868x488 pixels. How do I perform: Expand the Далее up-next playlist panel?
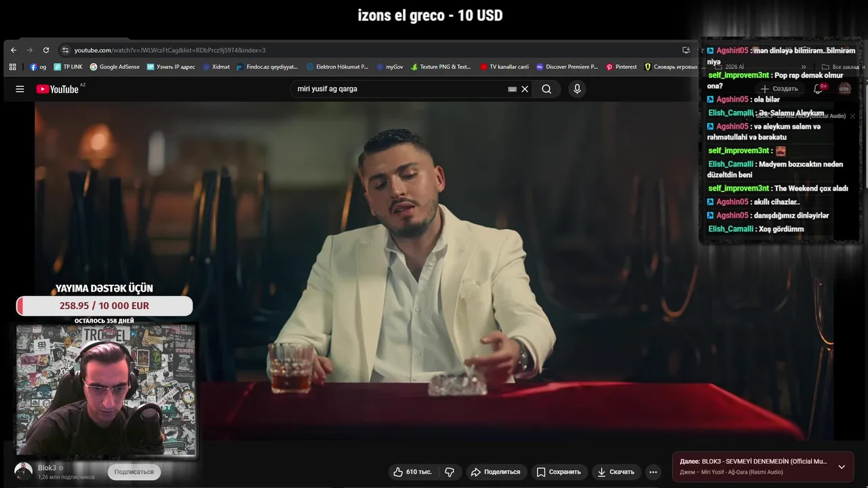842,466
